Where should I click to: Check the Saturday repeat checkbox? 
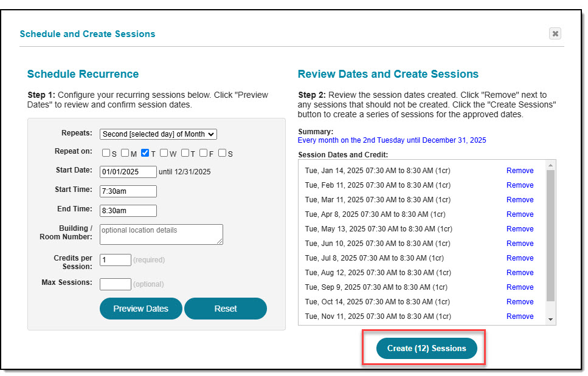point(223,153)
